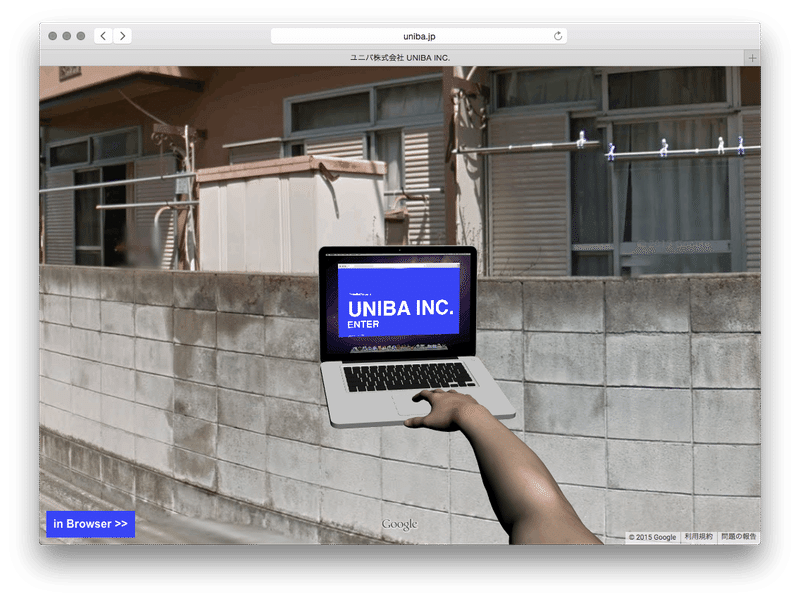
Task: Click the © 2015 Google copyright text
Action: click(652, 537)
